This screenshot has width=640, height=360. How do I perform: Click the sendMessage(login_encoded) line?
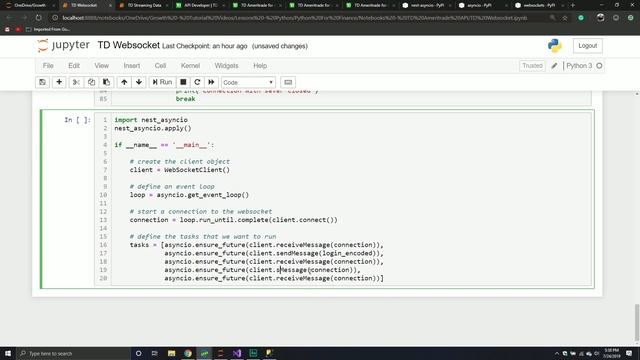click(x=274, y=253)
